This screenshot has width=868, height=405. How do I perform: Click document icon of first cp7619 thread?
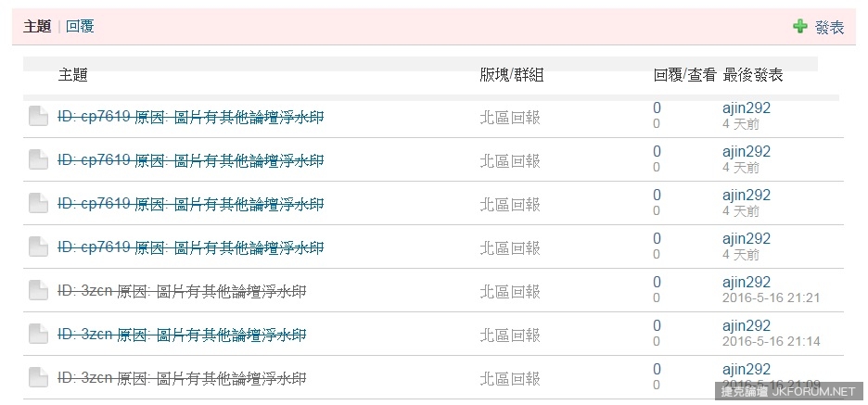click(38, 116)
